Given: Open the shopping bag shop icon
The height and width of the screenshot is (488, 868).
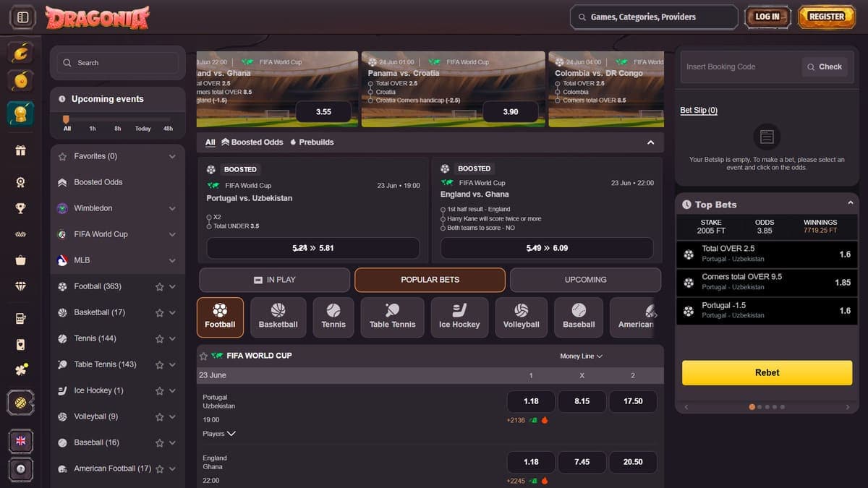Looking at the screenshot, I should (21, 260).
